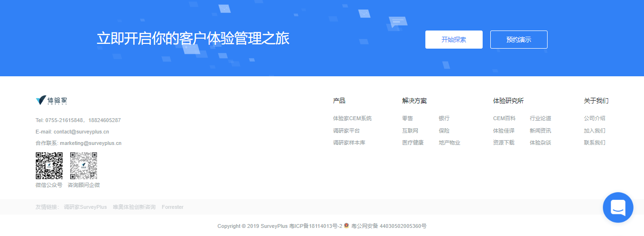Visit friend link 唯奥体验创新咨询
Image resolution: width=644 pixels, height=236 pixels.
pos(134,207)
